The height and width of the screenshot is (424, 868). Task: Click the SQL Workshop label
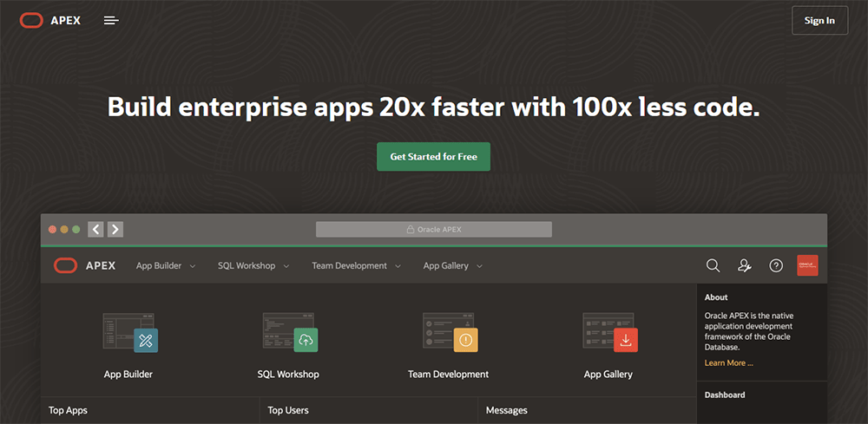(288, 375)
